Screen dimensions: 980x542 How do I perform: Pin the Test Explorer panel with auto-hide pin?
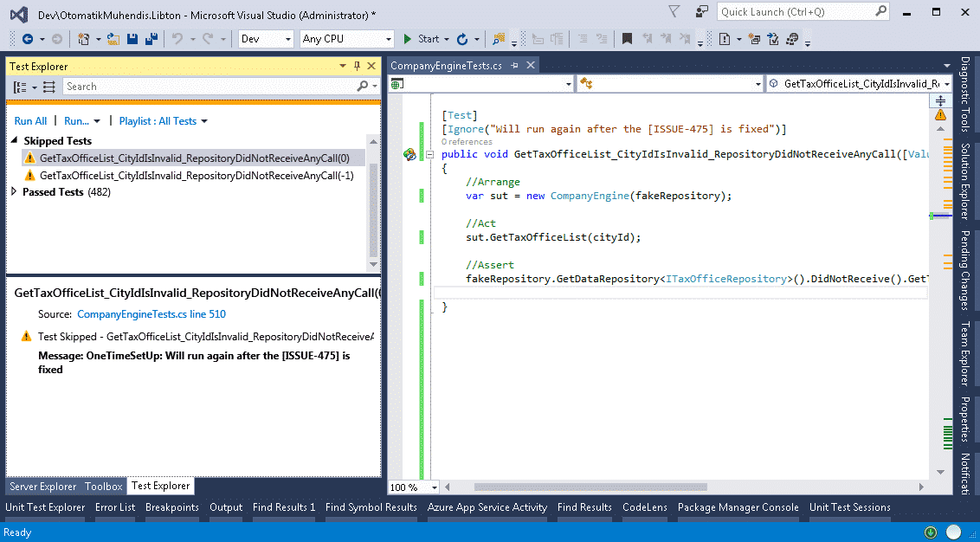(x=357, y=66)
